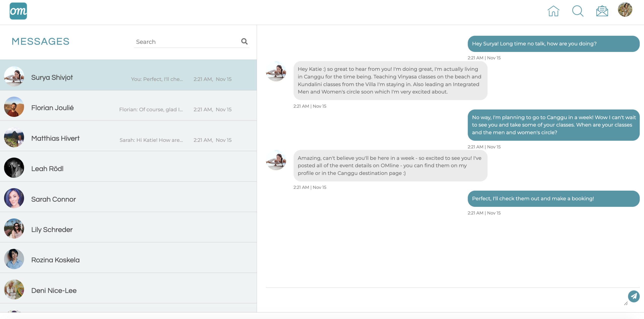
Task: Open the search magnifier in top bar
Action: [x=578, y=11]
